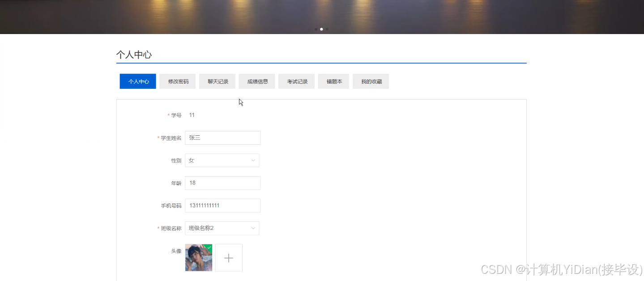644x281 pixels.
Task: Click the 年龄 input field
Action: click(x=222, y=183)
